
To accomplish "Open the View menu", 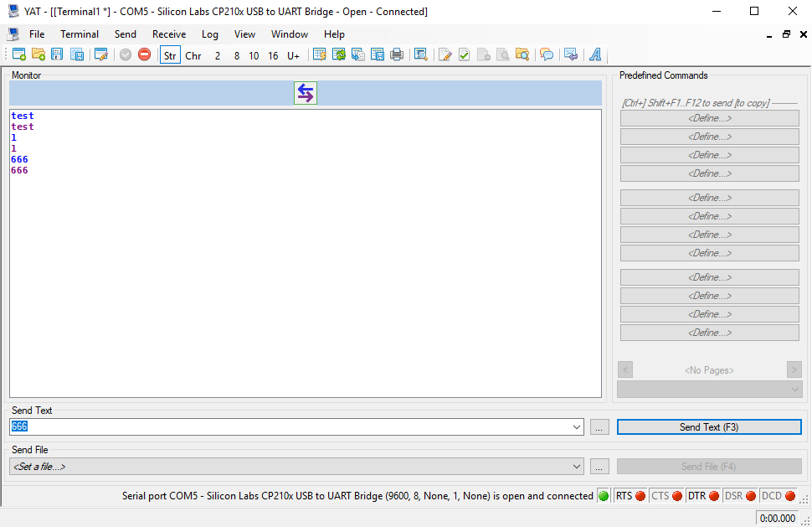I will [x=244, y=34].
